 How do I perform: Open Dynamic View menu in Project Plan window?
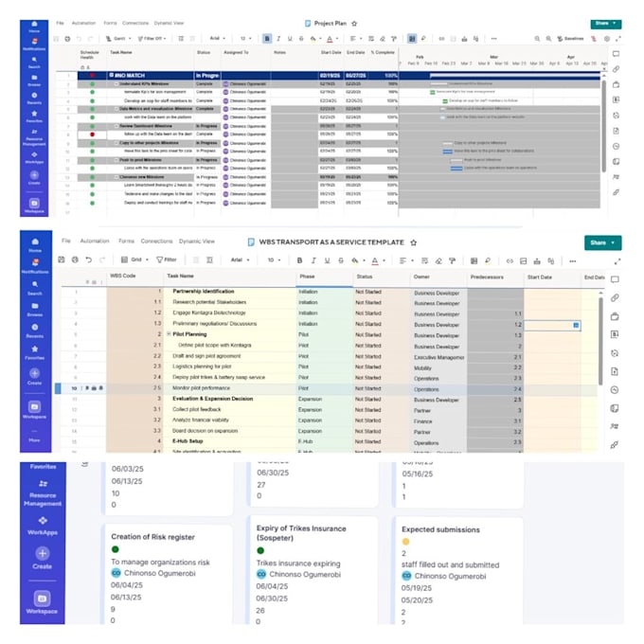coord(169,23)
